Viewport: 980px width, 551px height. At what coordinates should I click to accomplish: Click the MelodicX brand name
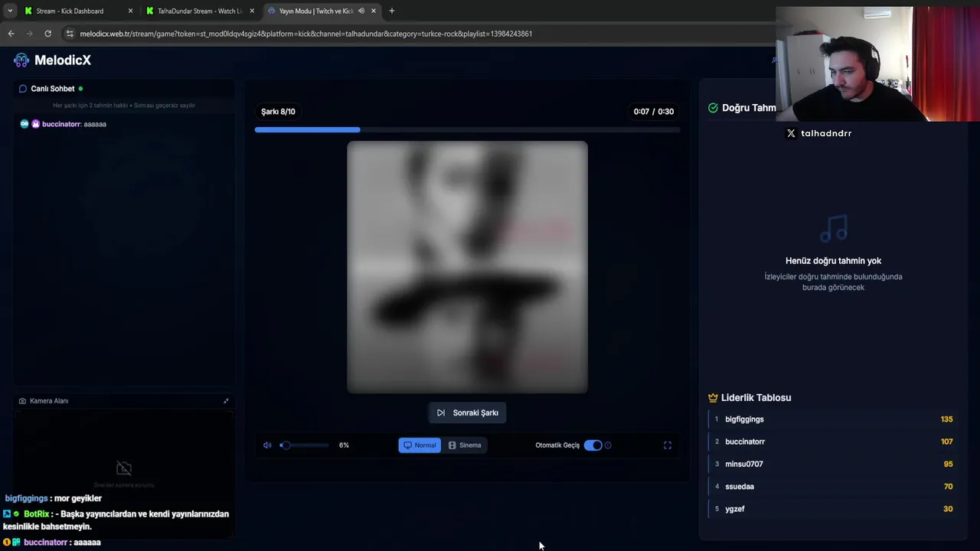tap(62, 60)
